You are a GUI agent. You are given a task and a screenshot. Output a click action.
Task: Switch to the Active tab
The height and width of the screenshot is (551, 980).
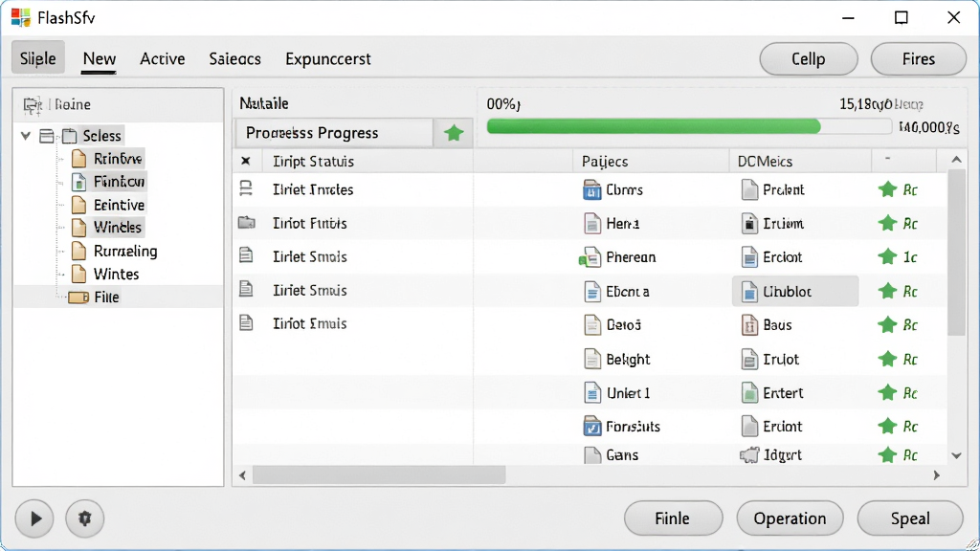click(163, 58)
